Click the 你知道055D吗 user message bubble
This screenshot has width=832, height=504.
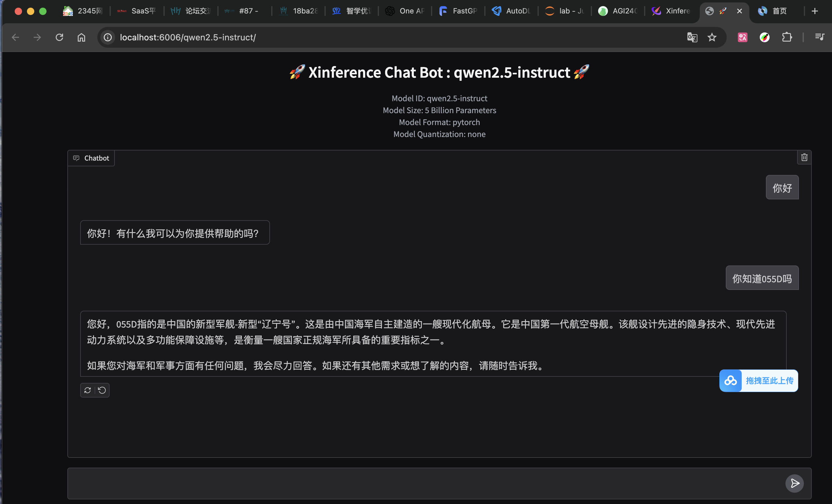762,278
